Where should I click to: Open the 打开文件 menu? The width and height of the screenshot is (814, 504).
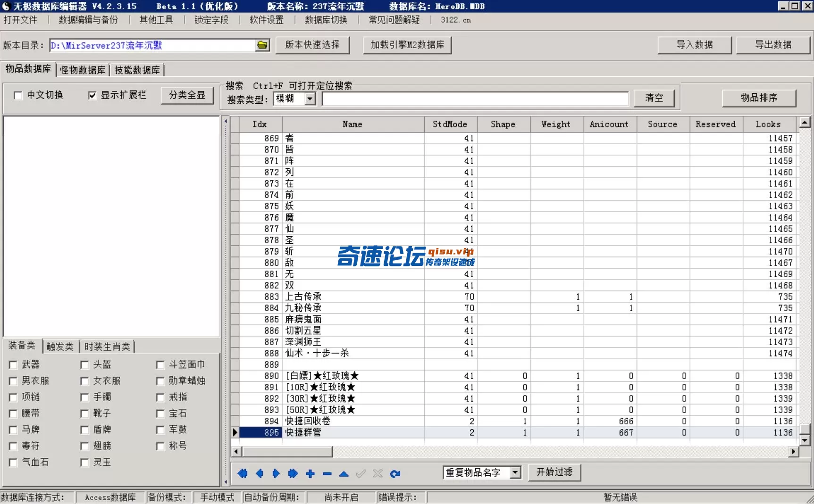click(x=20, y=20)
